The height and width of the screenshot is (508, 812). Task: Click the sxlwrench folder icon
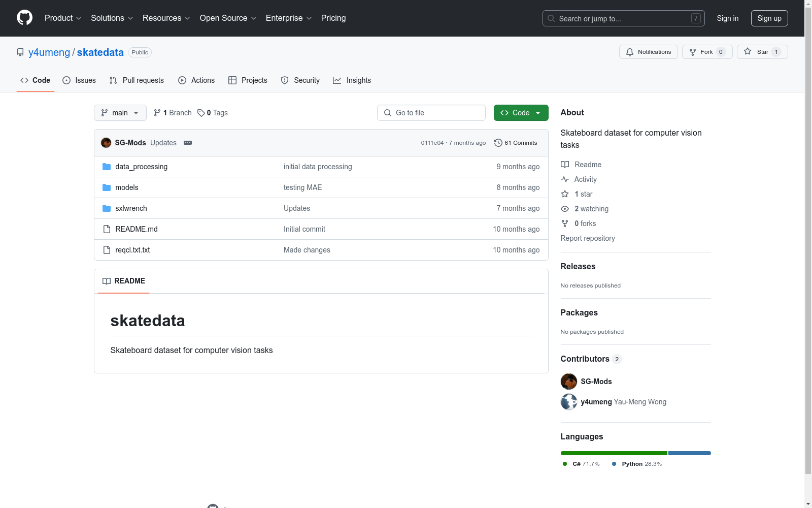[107, 208]
